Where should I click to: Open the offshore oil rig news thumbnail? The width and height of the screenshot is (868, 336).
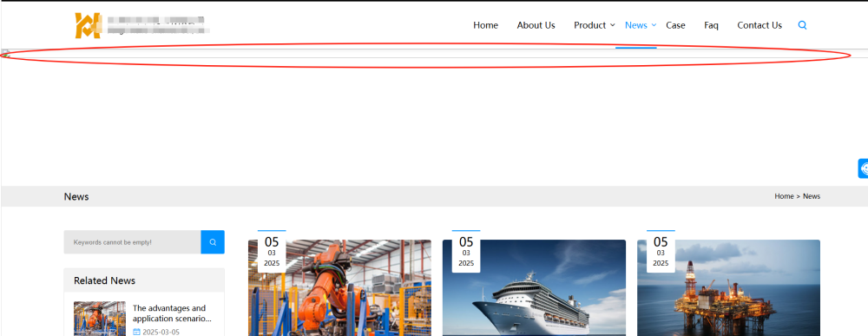point(728,288)
